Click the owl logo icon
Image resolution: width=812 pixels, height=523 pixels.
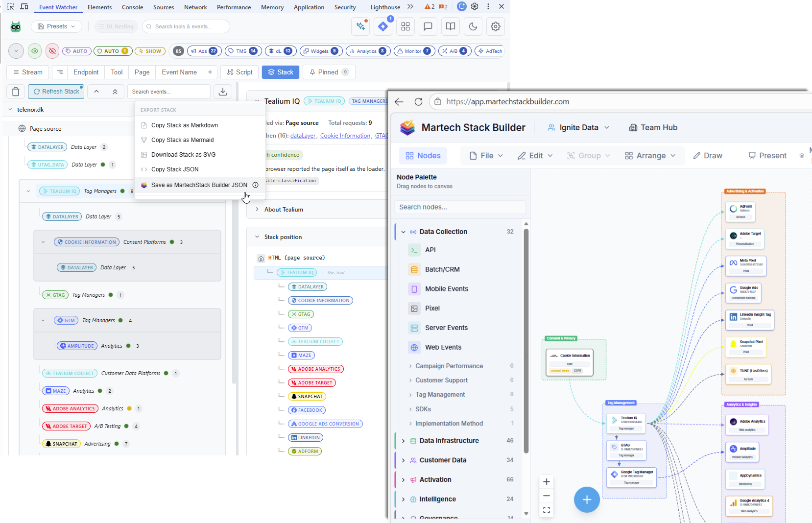(16, 26)
